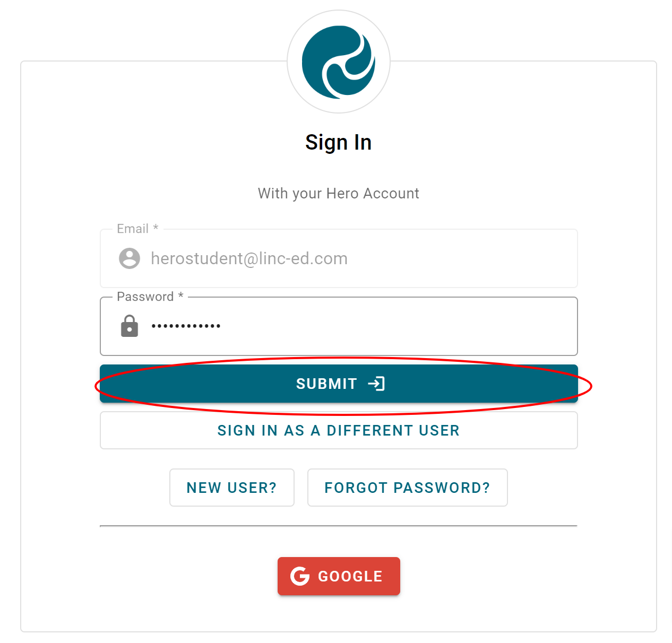Click the horizontal divider above Google
This screenshot has width=672, height=643.
[339, 526]
